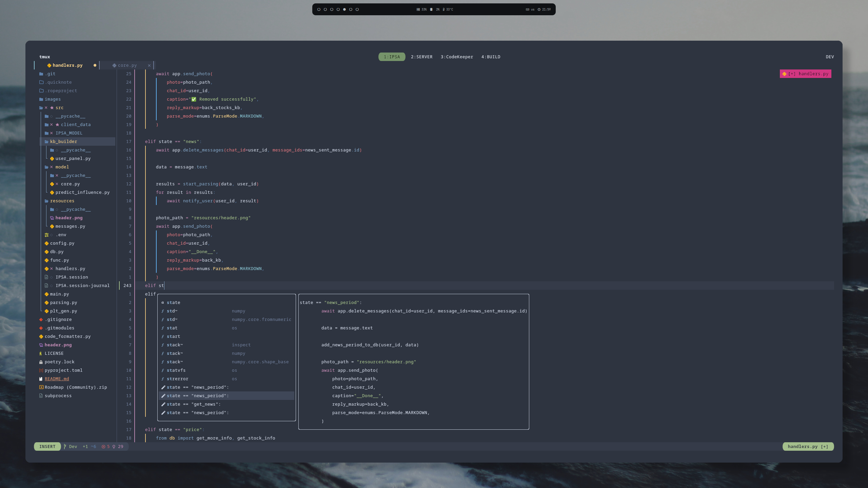Open core.py buffer tab
The image size is (868, 488).
127,65
